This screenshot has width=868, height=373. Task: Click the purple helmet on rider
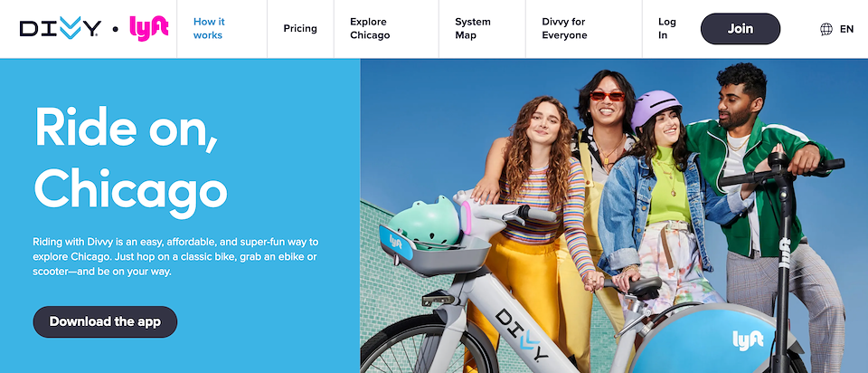point(655,109)
